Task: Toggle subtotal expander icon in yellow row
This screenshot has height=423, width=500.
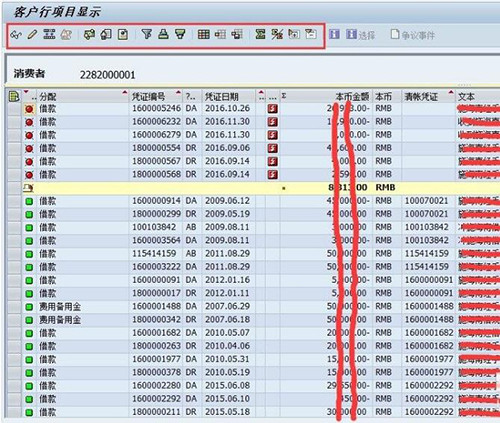Action: (29, 188)
